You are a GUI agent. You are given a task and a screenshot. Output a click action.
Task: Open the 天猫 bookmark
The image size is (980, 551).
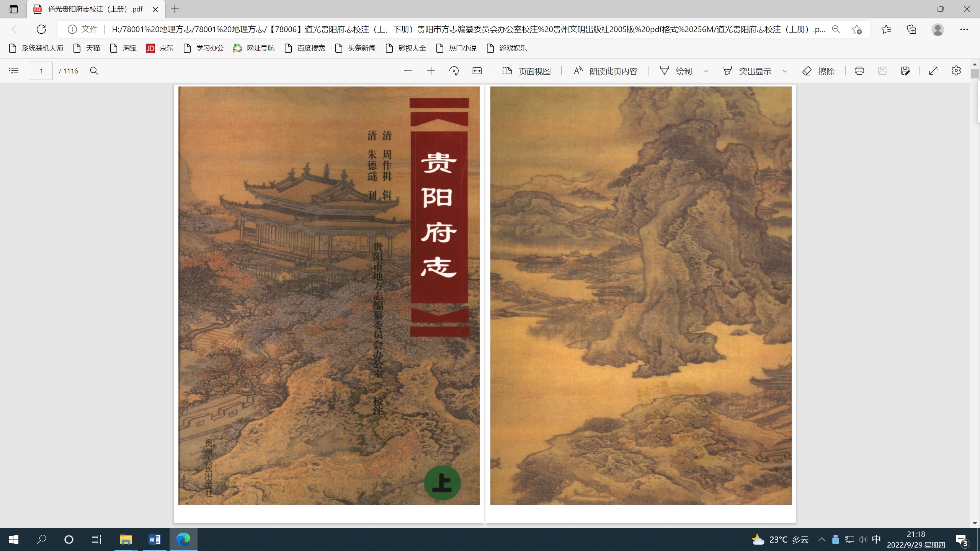pos(87,48)
